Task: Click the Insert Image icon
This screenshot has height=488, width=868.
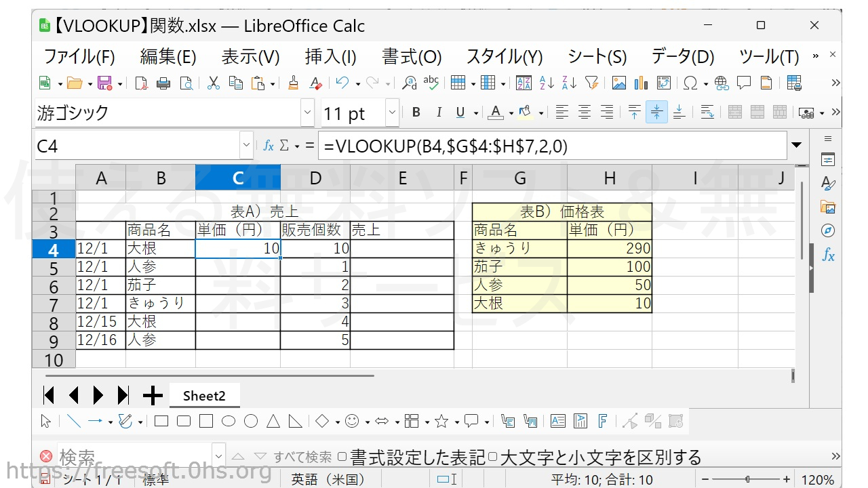Action: pyautogui.click(x=618, y=83)
